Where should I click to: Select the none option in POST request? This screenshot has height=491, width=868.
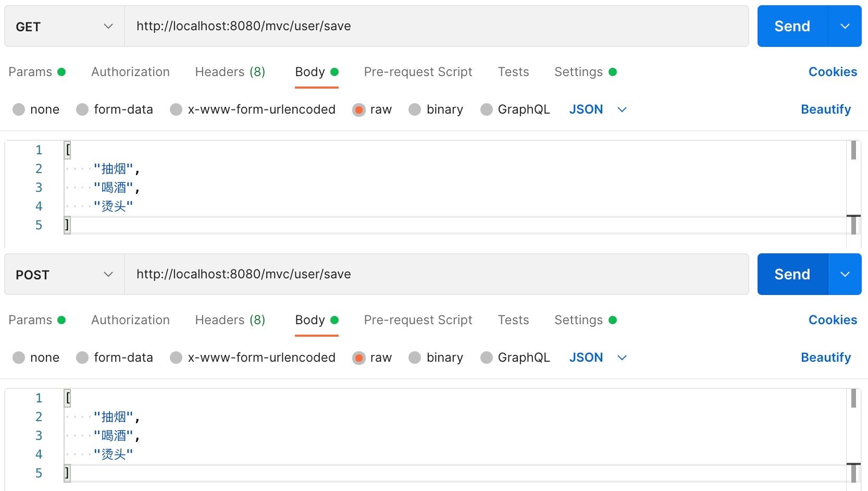click(19, 358)
